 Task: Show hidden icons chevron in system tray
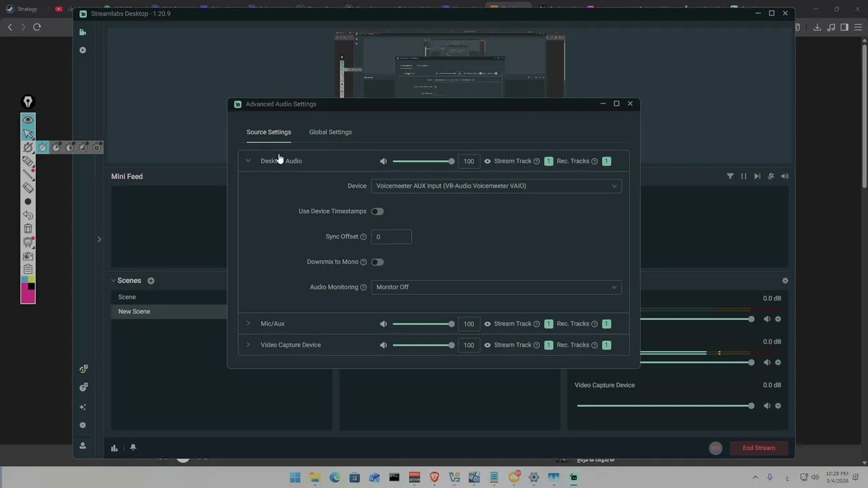pyautogui.click(x=755, y=477)
